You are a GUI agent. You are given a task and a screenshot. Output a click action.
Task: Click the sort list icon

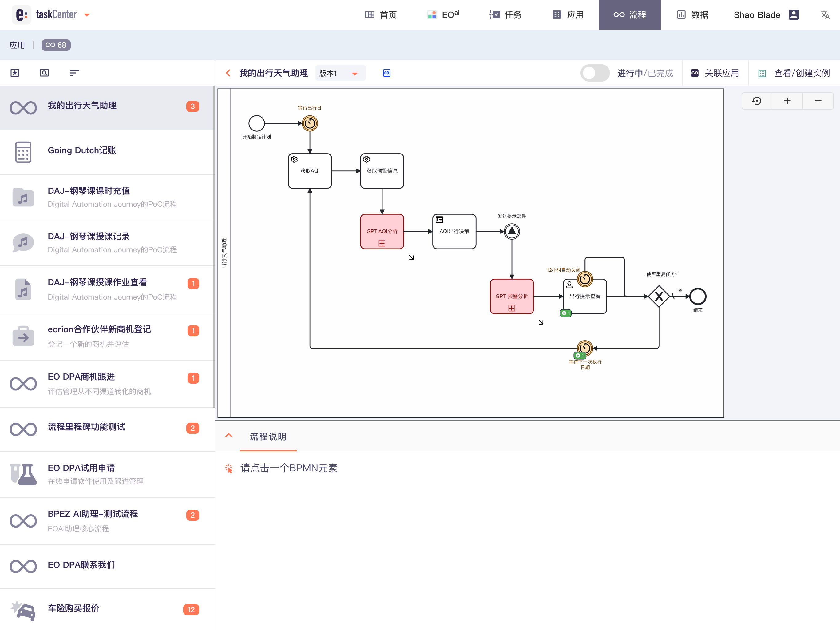coord(74,73)
